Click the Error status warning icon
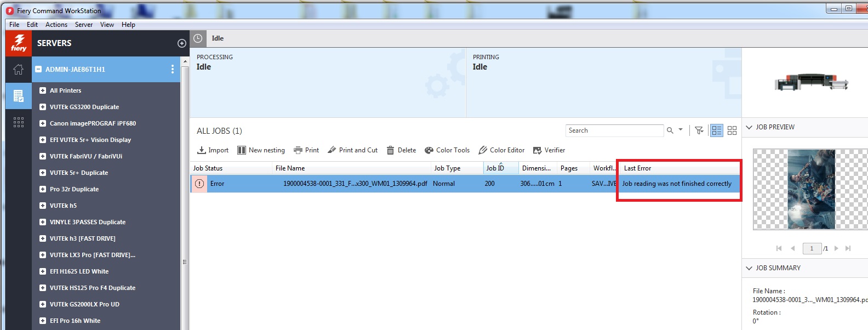The height and width of the screenshot is (330, 868). 199,184
